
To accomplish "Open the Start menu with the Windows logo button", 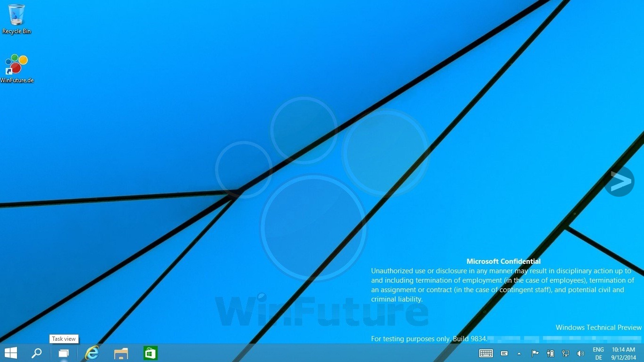I will click(x=11, y=353).
